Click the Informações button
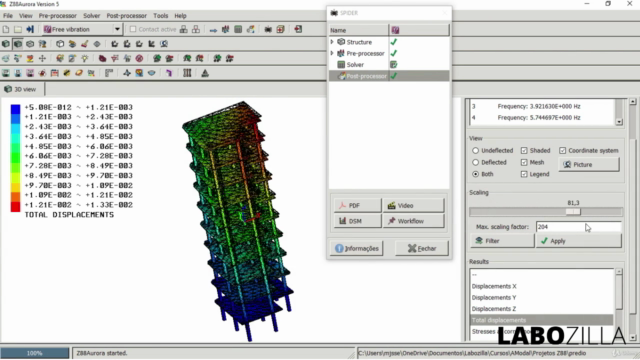This screenshot has width=640, height=360. [357, 248]
